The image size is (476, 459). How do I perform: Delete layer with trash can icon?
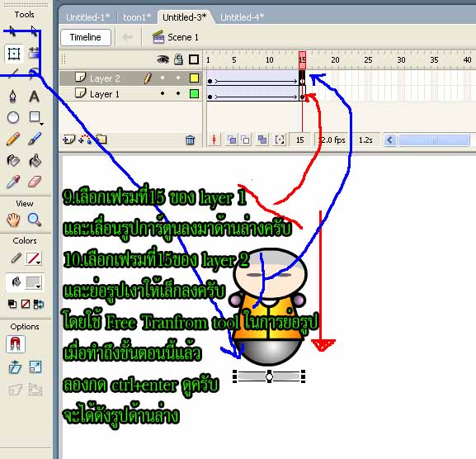click(x=191, y=140)
